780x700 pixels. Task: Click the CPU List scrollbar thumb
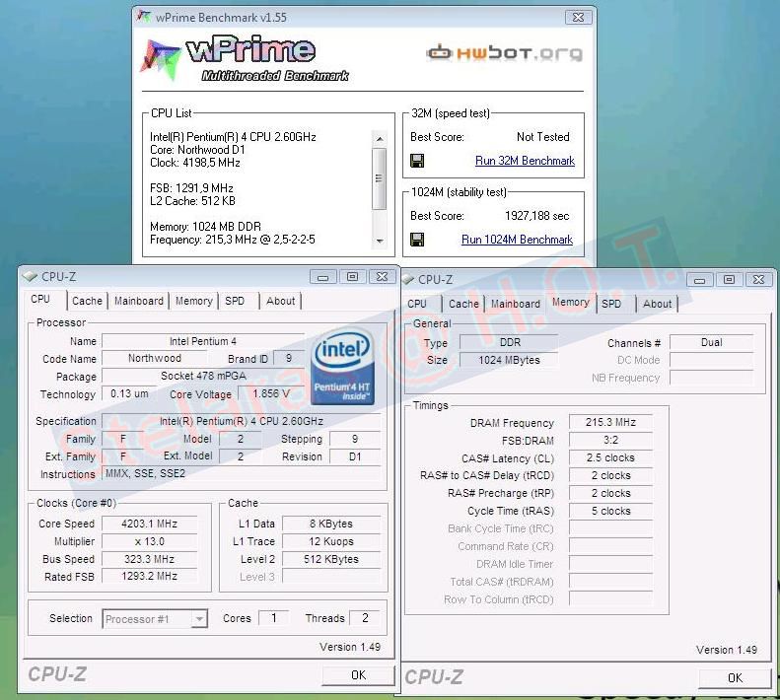coord(380,178)
